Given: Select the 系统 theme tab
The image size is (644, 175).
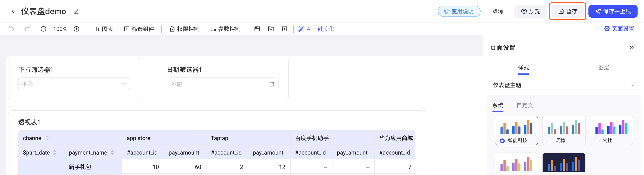Looking at the screenshot, I should [498, 105].
